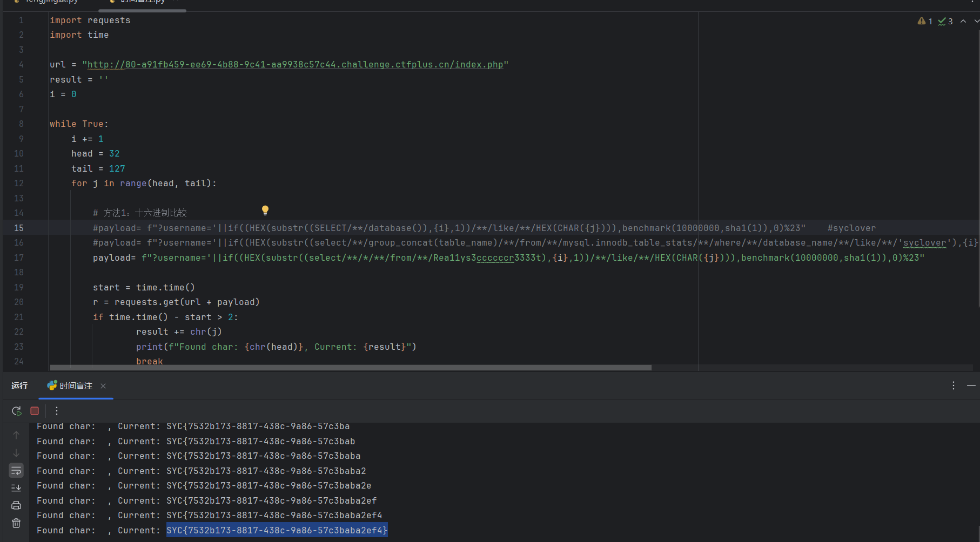This screenshot has height=542, width=980.
Task: Place cursor on "result = ''" line
Action: (79, 79)
